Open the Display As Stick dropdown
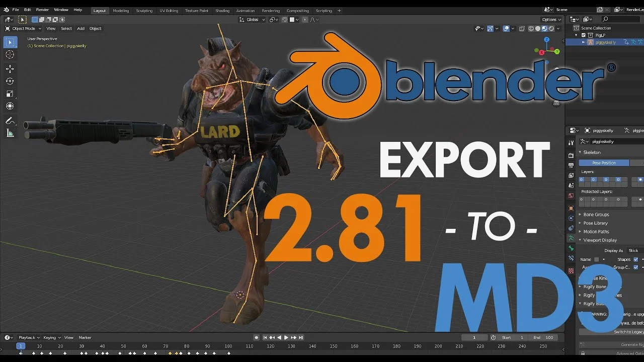 (634, 251)
